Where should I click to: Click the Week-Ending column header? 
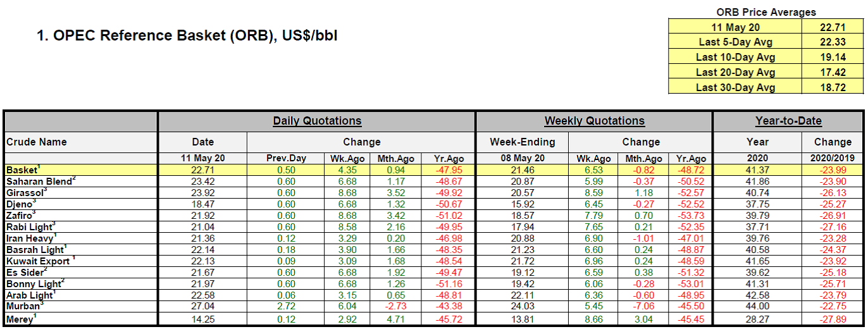522,142
